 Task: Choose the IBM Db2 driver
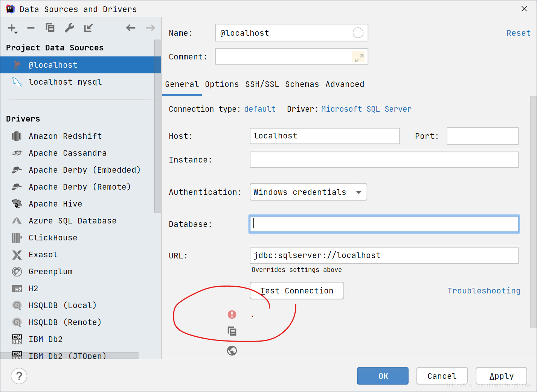point(77,339)
